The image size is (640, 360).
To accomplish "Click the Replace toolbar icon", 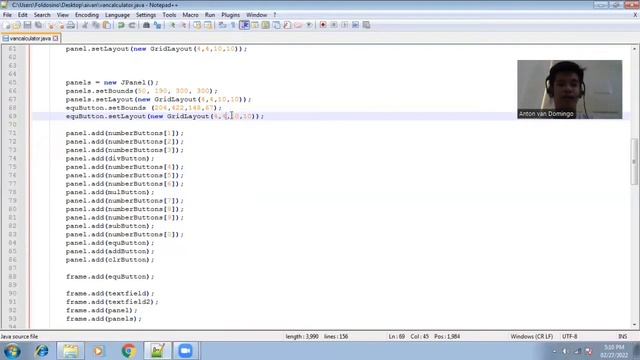I will pyautogui.click(x=157, y=25).
